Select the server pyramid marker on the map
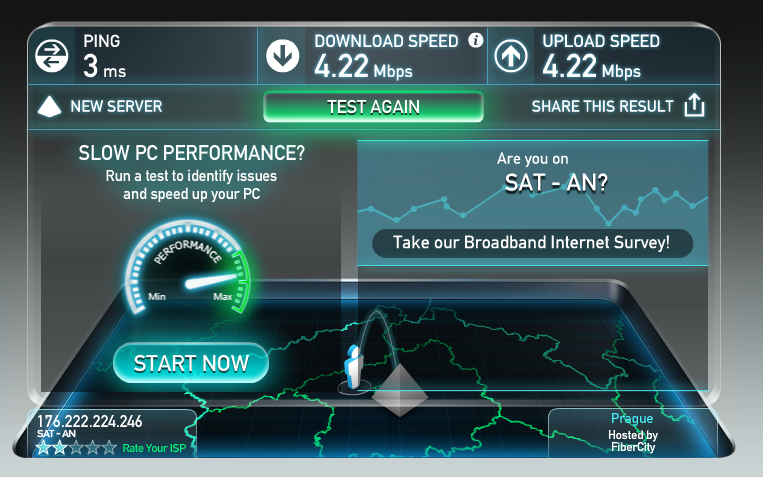The width and height of the screenshot is (763, 477). pos(400,390)
